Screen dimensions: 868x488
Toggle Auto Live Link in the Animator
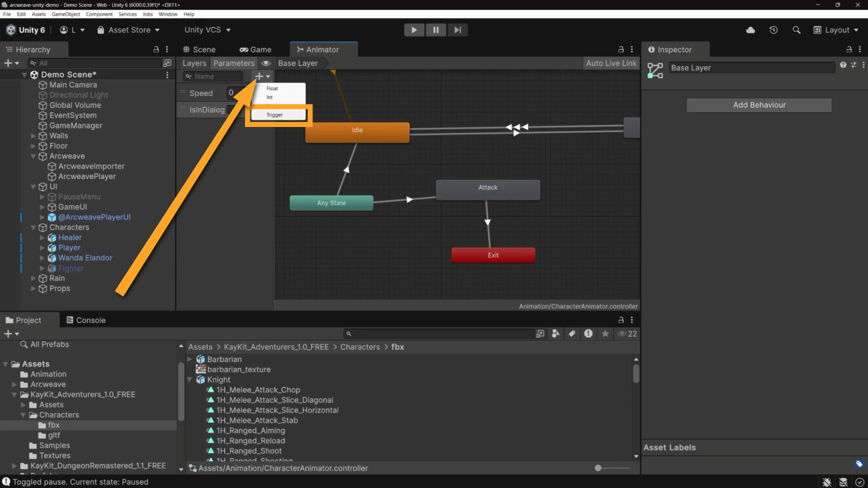[x=611, y=63]
